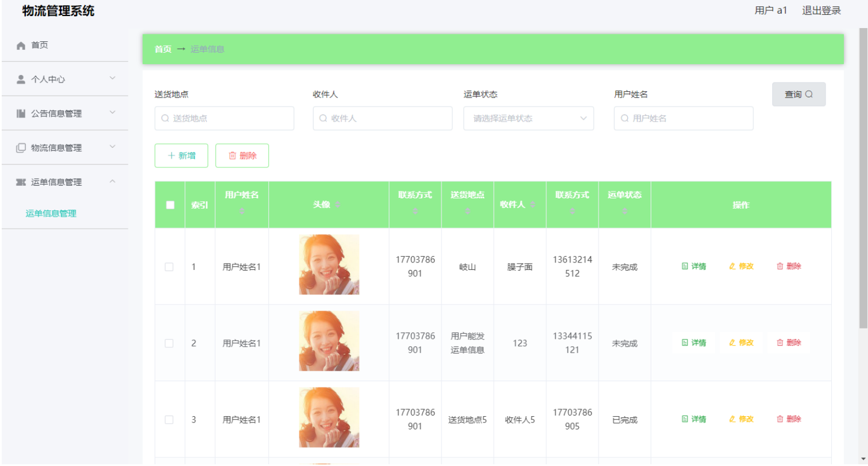Expand the 个人中心 menu chevron
Viewport: 868px width, 466px height.
pyautogui.click(x=112, y=79)
